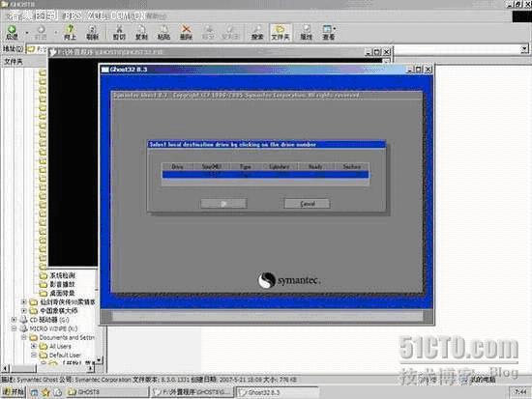Click the address bar folder icon
Image resolution: width=532 pixels, height=399 pixels.
coord(31,49)
